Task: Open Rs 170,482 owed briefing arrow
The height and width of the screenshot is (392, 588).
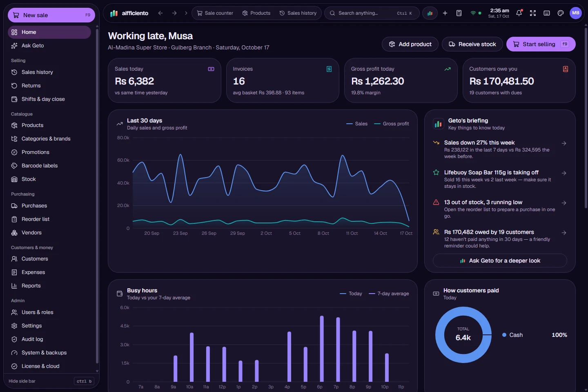Action: pyautogui.click(x=564, y=233)
